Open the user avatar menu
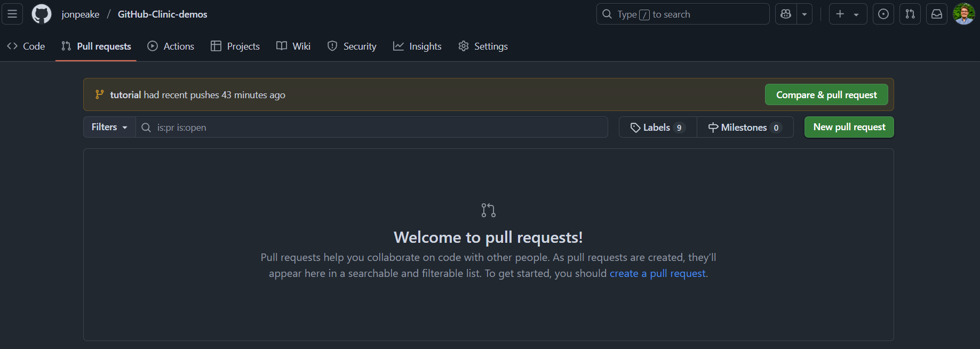 click(964, 14)
